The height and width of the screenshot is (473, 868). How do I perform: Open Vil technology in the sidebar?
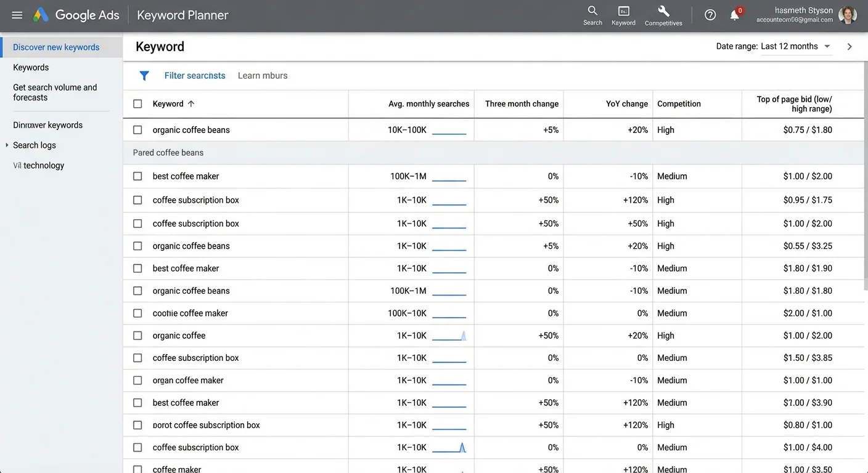pos(38,165)
